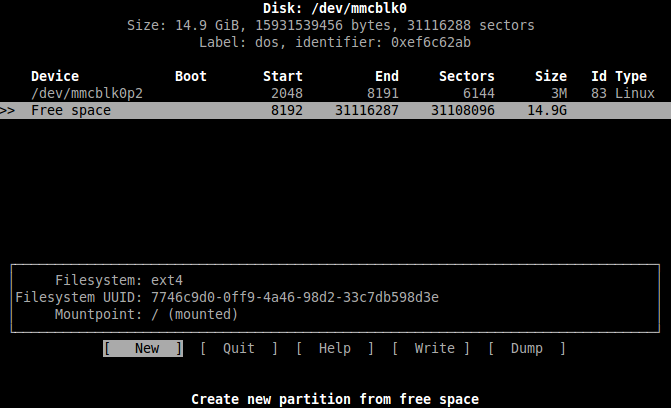The image size is (671, 408).
Task: Click the 83 partition Id value
Action: coord(599,93)
